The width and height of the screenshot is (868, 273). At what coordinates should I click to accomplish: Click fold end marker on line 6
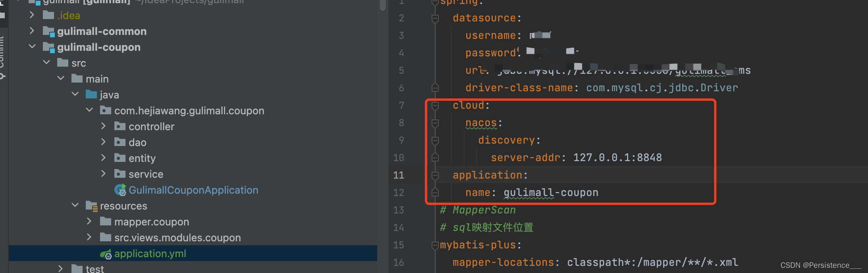(435, 88)
